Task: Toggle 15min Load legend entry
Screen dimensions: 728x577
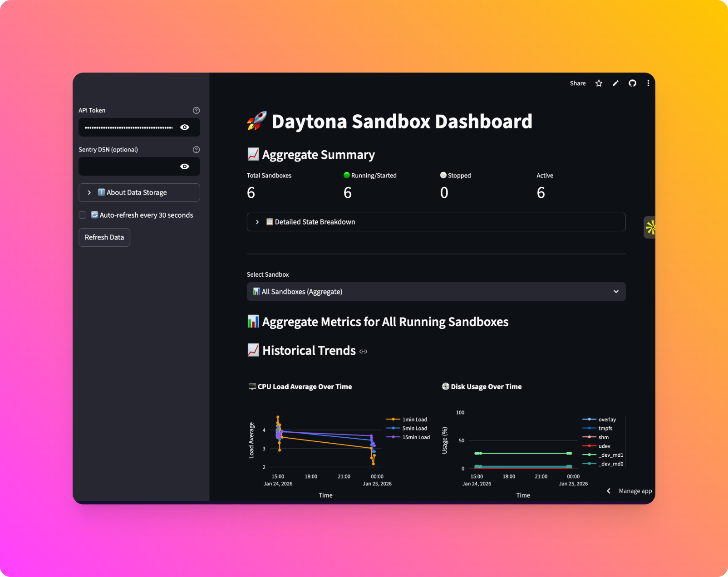Action: [408, 437]
